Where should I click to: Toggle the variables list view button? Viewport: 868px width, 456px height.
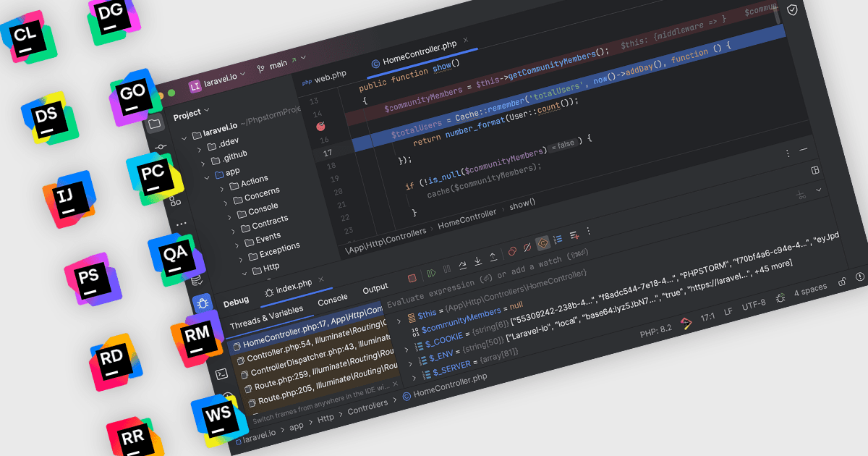point(558,239)
